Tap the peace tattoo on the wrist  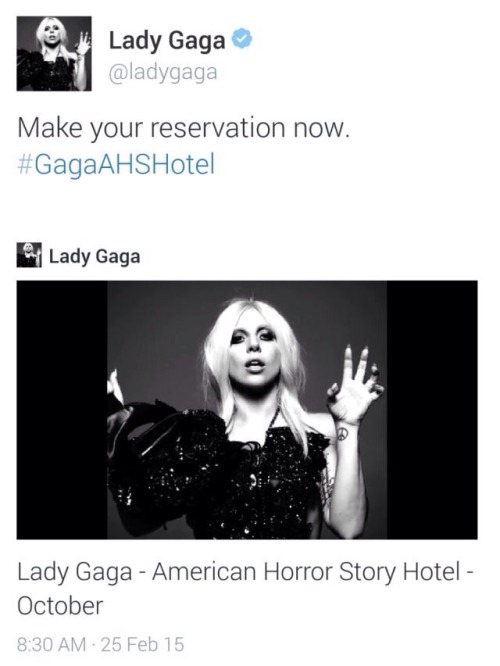click(x=342, y=434)
